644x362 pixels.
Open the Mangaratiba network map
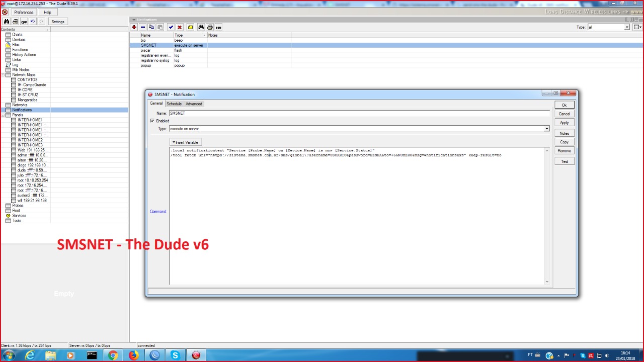coord(27,100)
